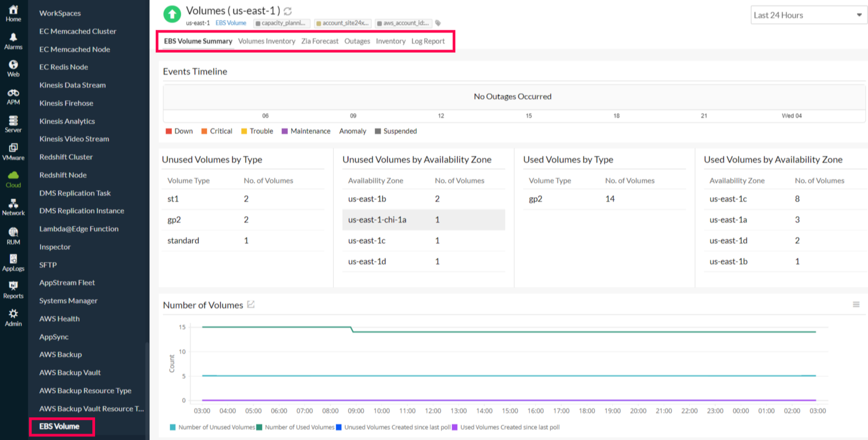
Task: Expand the capacity_planni... tag chip
Action: [x=281, y=23]
